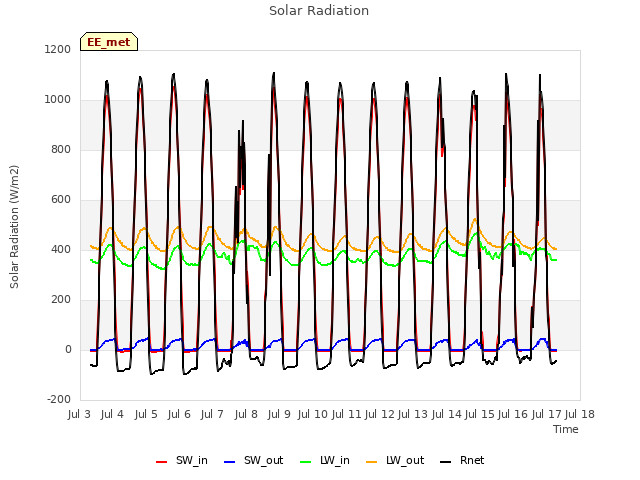Click the Jul 10 x-axis tick label
This screenshot has width=640, height=480.
tap(313, 414)
